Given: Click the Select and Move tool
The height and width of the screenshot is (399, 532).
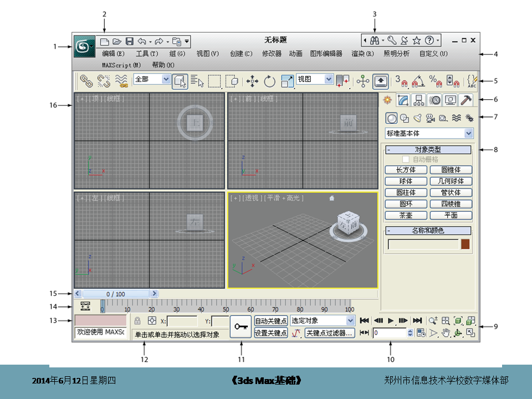Looking at the screenshot, I should (252, 81).
